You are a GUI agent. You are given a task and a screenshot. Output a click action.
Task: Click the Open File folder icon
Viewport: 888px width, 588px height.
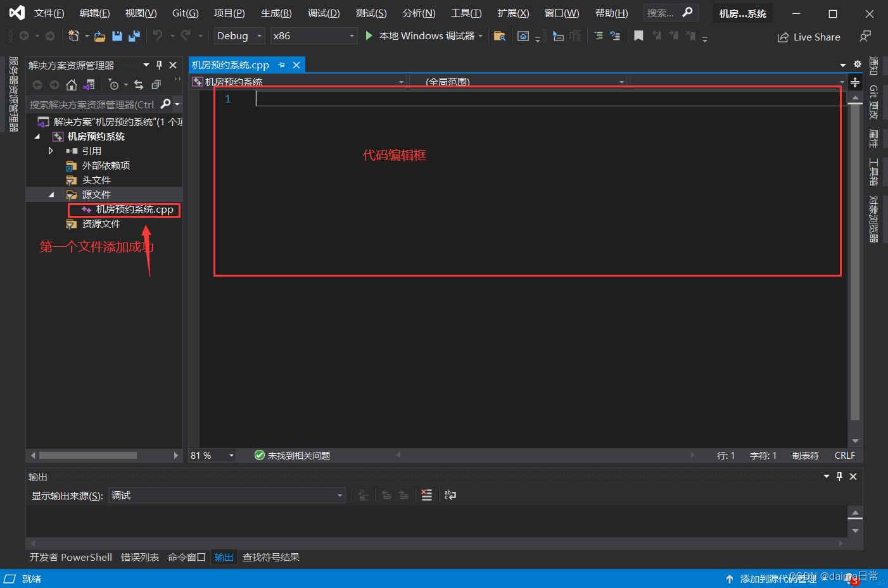[x=99, y=36]
